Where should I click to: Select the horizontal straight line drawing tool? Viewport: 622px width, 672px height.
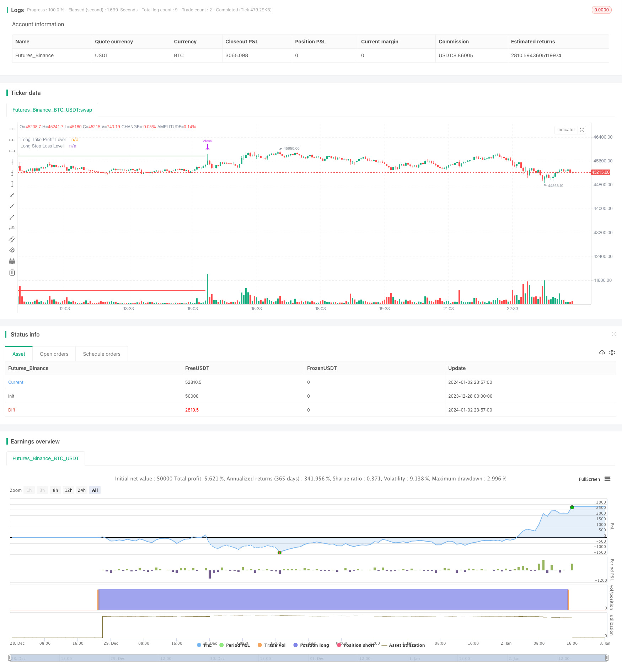click(x=12, y=129)
